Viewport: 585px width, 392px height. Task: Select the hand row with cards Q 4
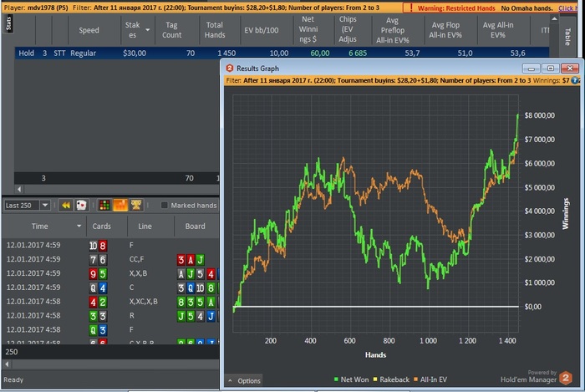(x=111, y=288)
